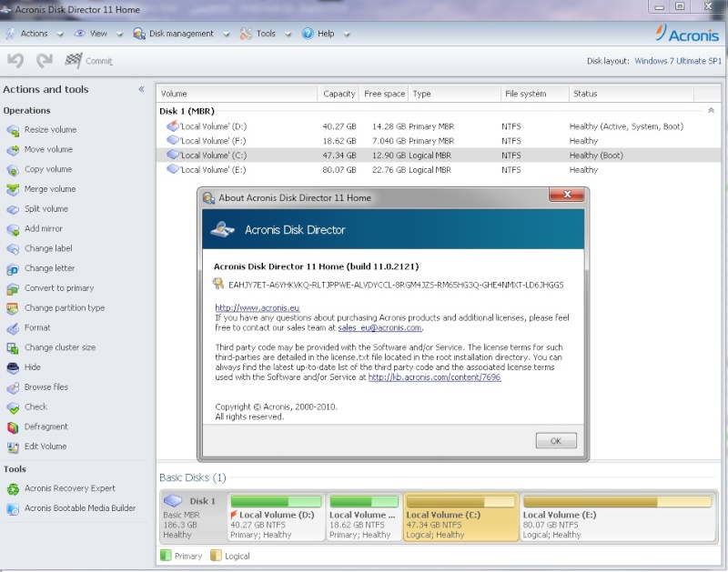
Task: Sort by the Status column header
Action: [x=632, y=94]
